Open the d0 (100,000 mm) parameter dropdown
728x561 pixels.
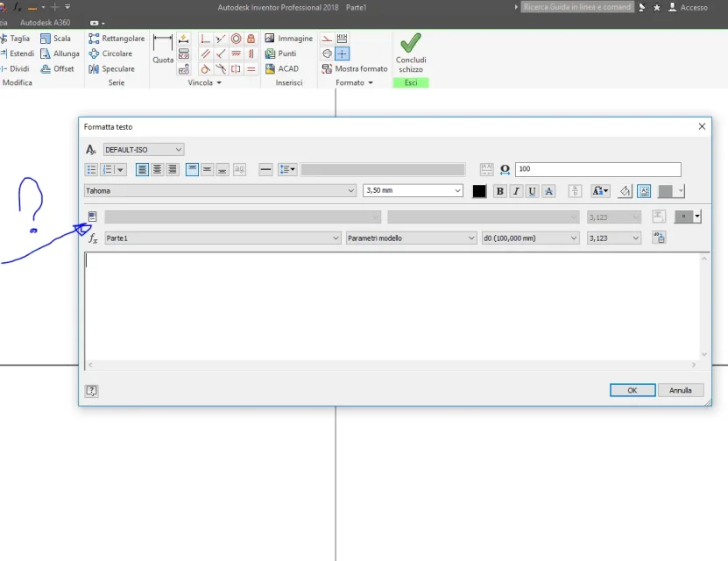pos(530,238)
